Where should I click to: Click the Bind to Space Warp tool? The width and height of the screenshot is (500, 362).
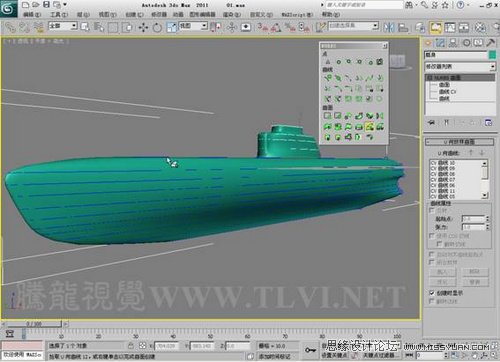coord(39,27)
